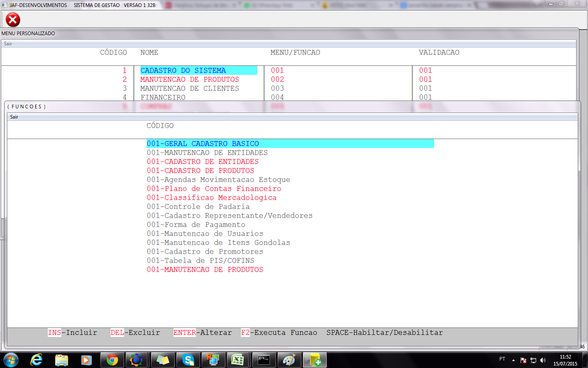
Task: Switch to Excel in the taskbar
Action: (x=238, y=360)
